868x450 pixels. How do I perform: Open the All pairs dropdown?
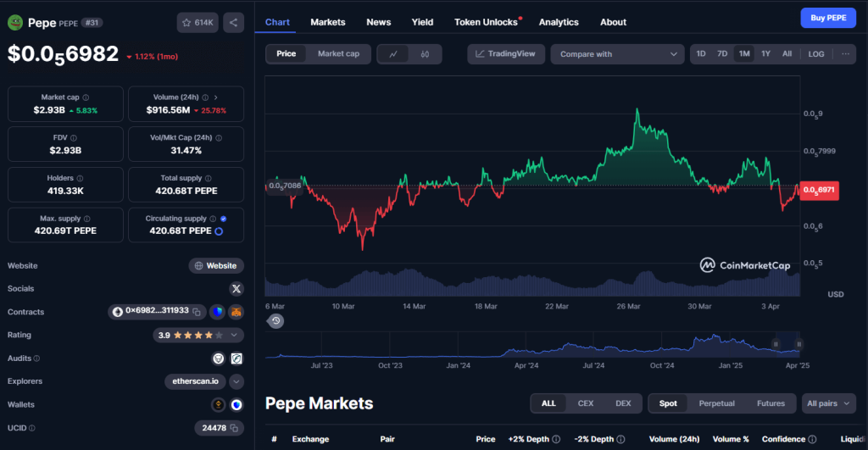(x=828, y=403)
